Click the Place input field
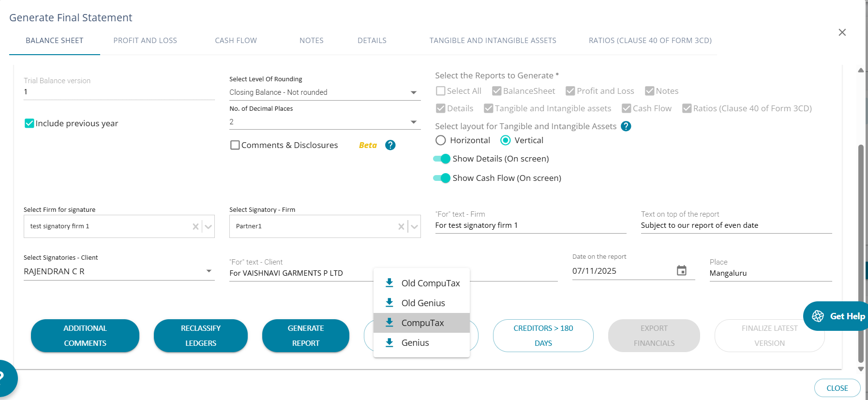 click(x=770, y=273)
